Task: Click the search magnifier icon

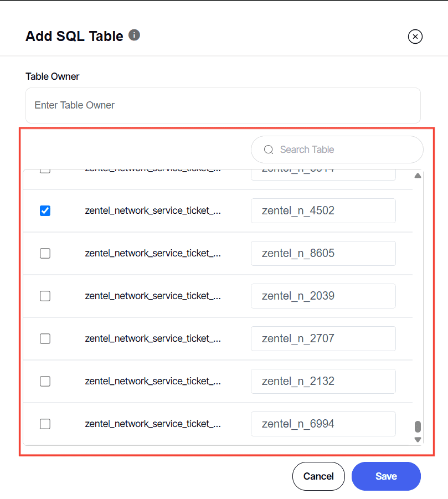Action: 269,150
